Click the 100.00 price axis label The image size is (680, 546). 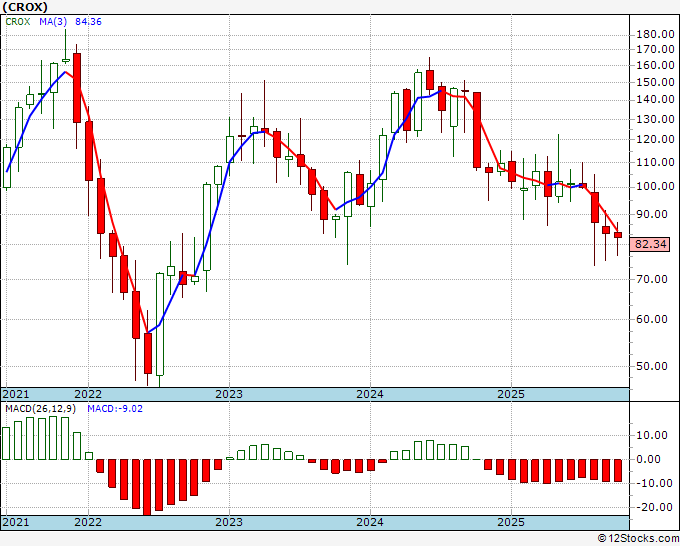[x=655, y=186]
